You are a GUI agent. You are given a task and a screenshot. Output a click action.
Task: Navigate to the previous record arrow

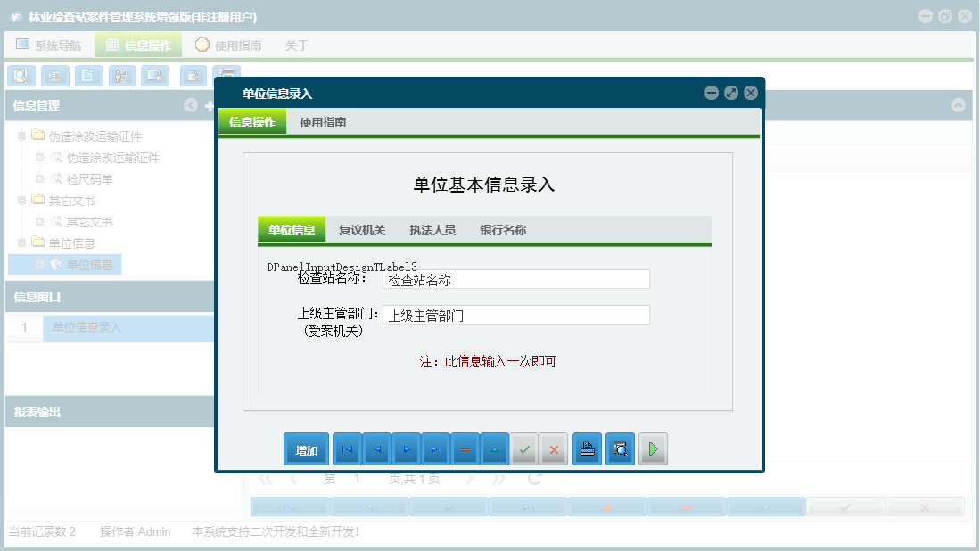[x=376, y=448]
